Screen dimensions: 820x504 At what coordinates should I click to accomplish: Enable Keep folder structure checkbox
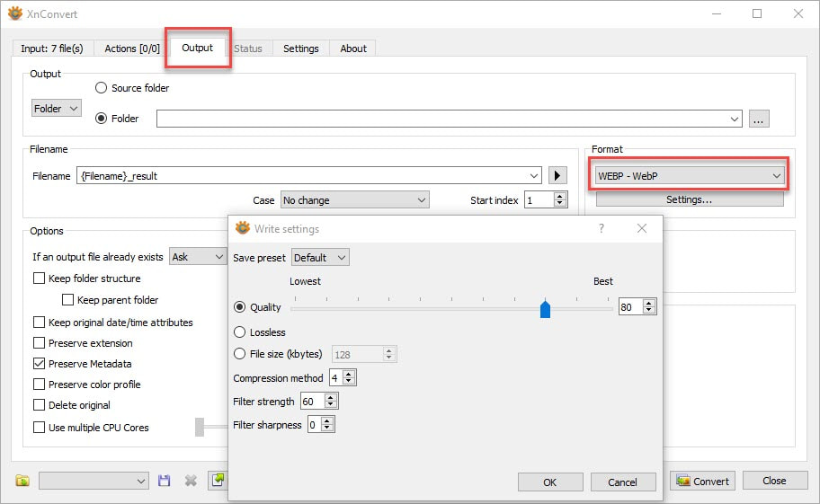pos(39,279)
